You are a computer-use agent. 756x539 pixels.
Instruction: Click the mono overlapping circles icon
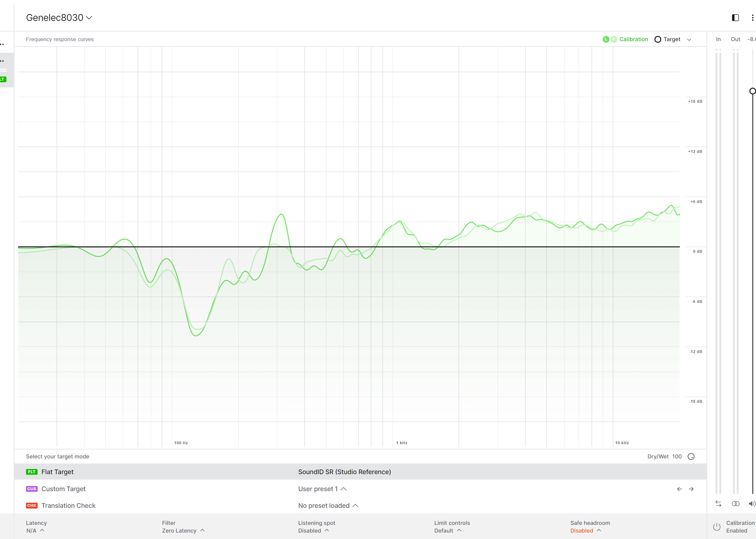pyautogui.click(x=735, y=503)
